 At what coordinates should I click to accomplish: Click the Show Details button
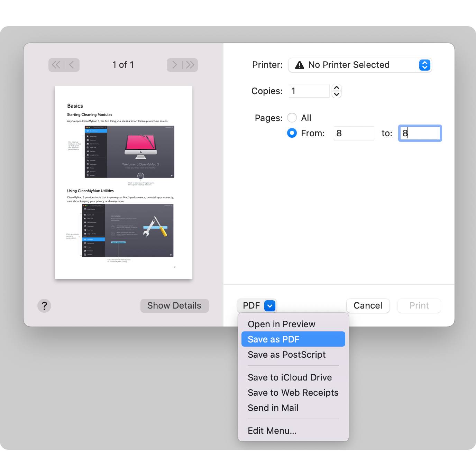click(174, 305)
